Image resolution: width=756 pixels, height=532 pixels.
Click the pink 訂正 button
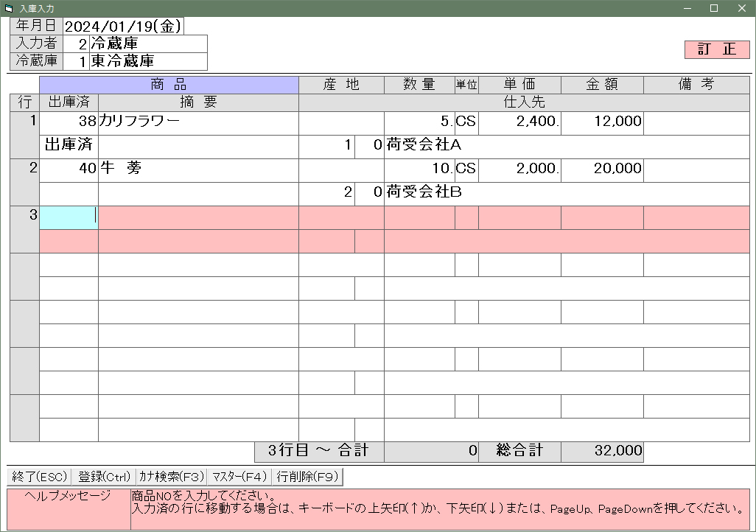click(716, 49)
